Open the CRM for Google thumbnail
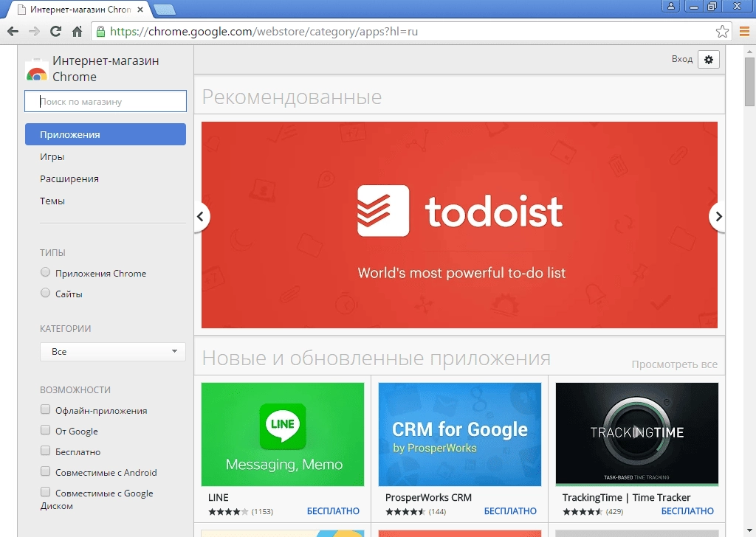756x537 pixels. click(x=460, y=434)
